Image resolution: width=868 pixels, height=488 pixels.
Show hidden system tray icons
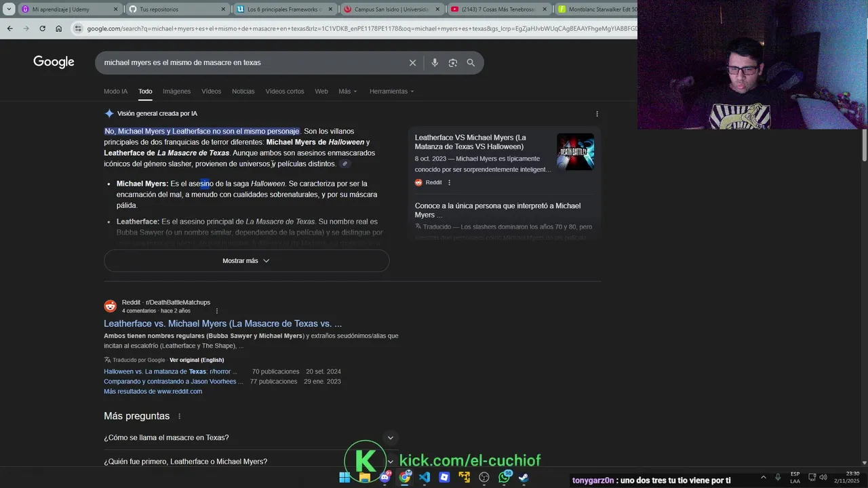pos(763,477)
